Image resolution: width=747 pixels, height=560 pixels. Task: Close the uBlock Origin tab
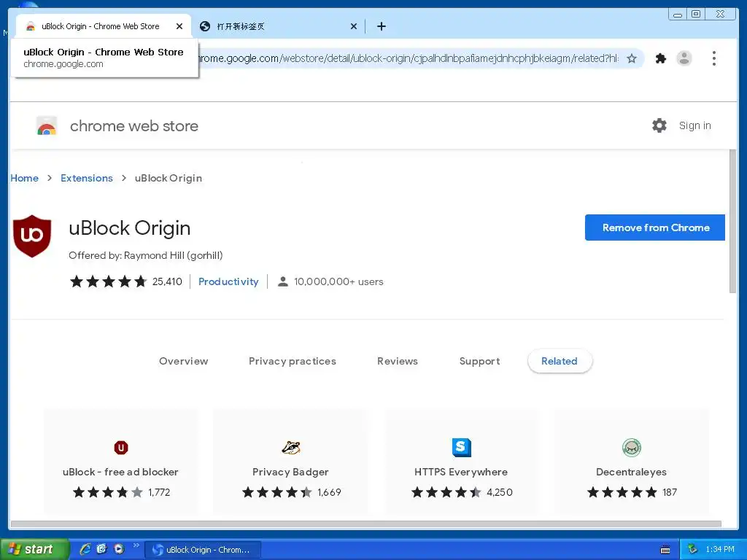point(179,26)
